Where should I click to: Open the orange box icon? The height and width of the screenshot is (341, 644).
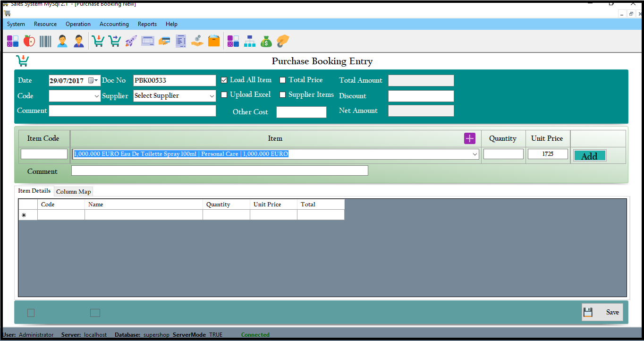pyautogui.click(x=214, y=41)
